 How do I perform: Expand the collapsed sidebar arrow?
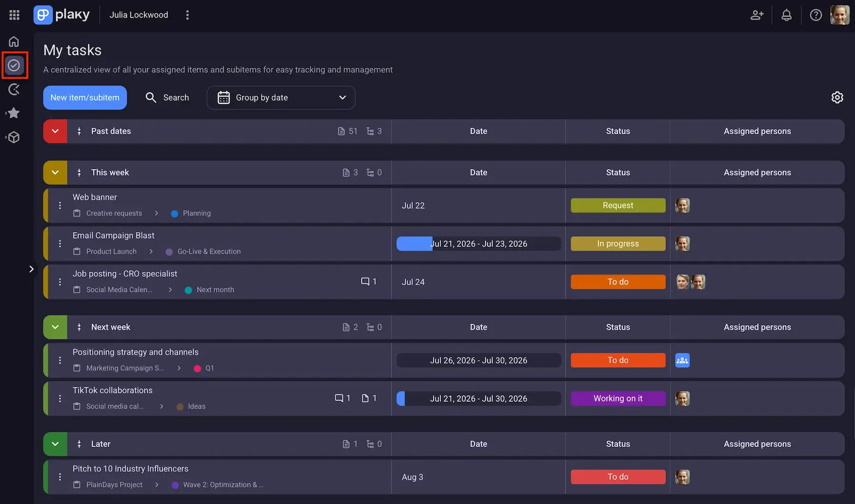[31, 269]
